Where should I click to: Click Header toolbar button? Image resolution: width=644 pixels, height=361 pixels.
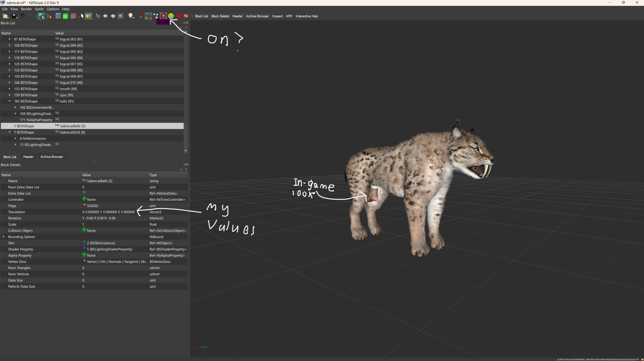[237, 16]
